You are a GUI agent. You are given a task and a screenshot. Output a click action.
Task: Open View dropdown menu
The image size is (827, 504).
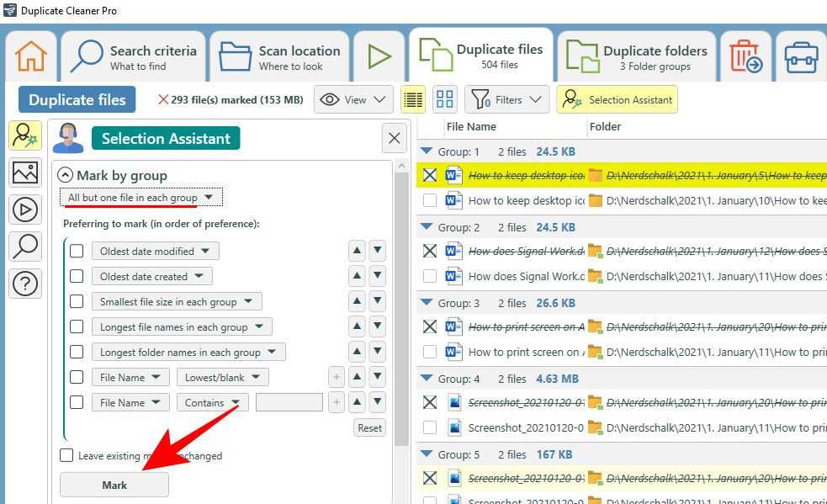click(x=353, y=99)
